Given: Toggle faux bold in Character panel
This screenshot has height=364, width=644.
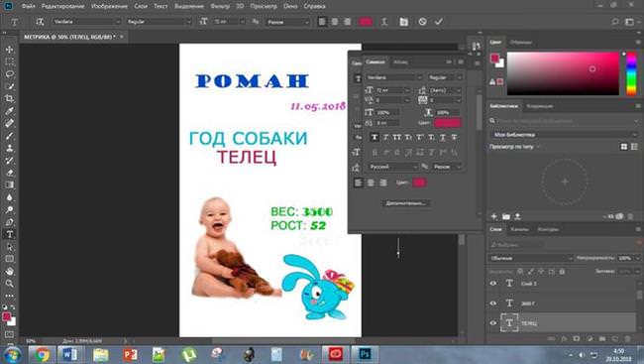Looking at the screenshot, I should 375,138.
